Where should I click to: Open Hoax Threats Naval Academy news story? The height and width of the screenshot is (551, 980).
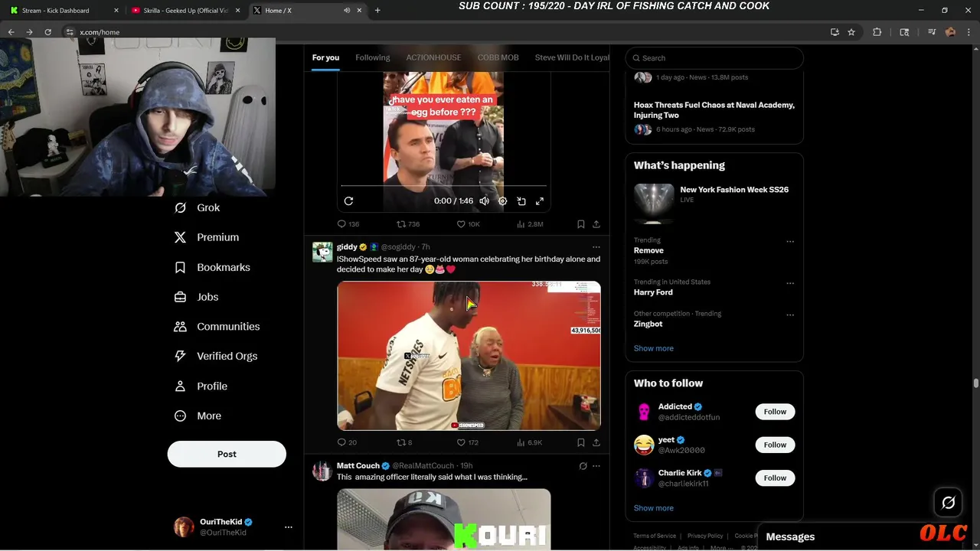point(714,110)
